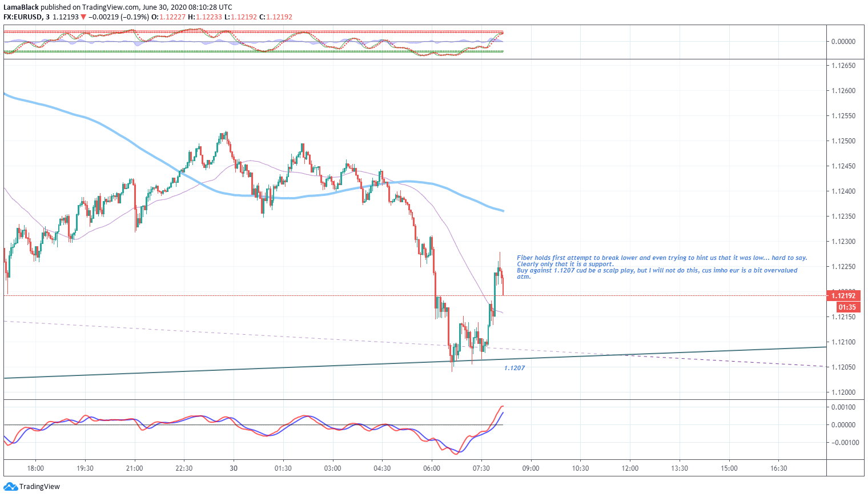The height and width of the screenshot is (497, 868).
Task: Click the 'Fiber holds first attempt' annotation text
Action: [662, 258]
